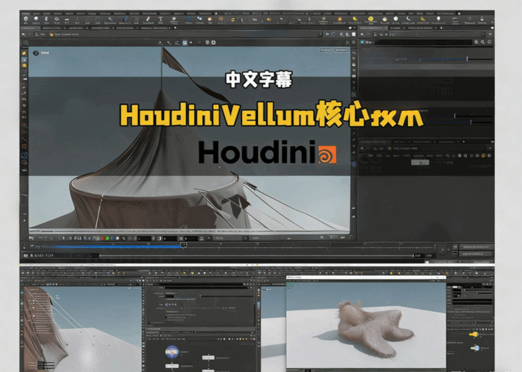Click the circled plus icon in viewport toolbar
This screenshot has width=522, height=372.
(214, 42)
